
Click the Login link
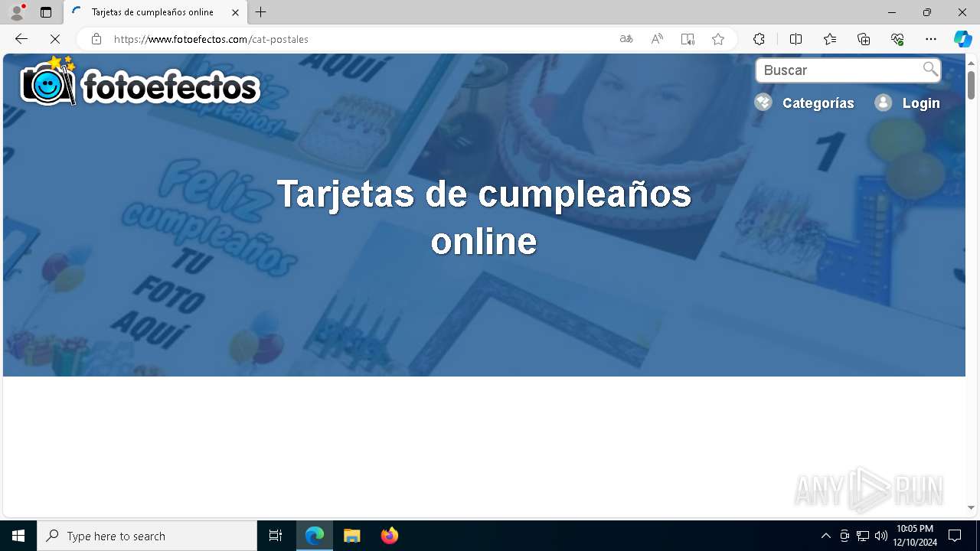point(921,103)
